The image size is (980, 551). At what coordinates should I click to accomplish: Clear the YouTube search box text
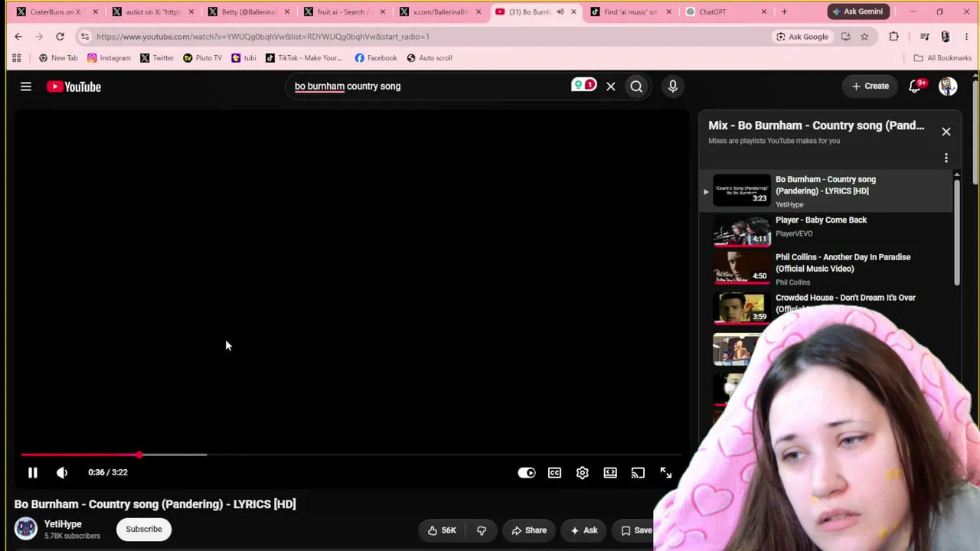tap(611, 86)
